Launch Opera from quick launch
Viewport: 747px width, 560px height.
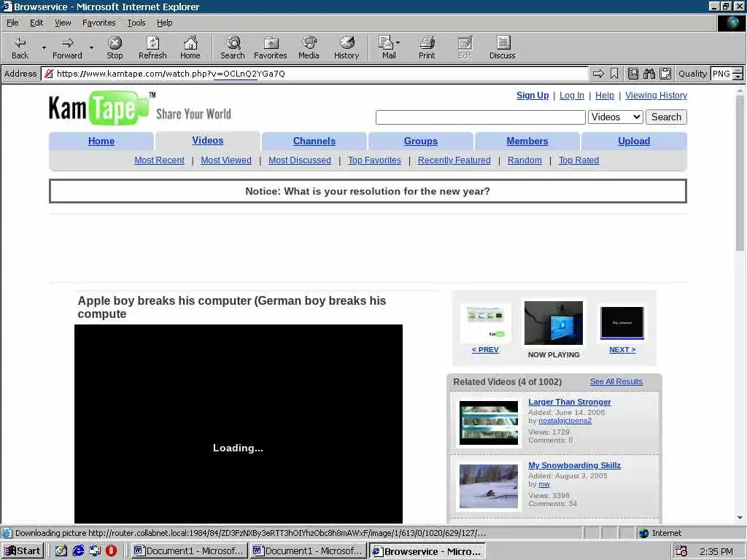pos(111,551)
